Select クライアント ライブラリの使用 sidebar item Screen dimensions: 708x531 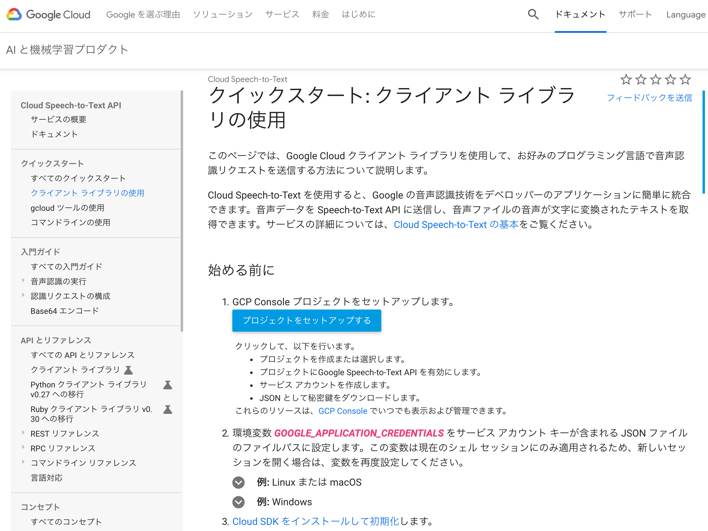coord(88,193)
